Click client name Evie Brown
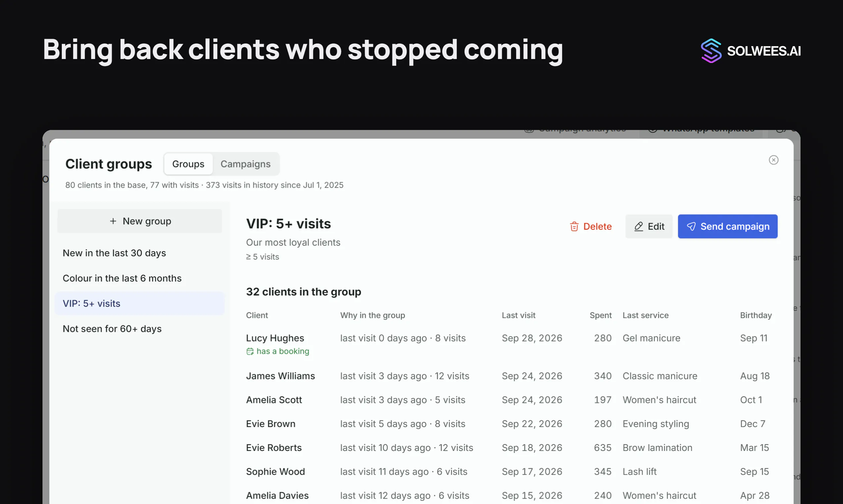 click(270, 424)
